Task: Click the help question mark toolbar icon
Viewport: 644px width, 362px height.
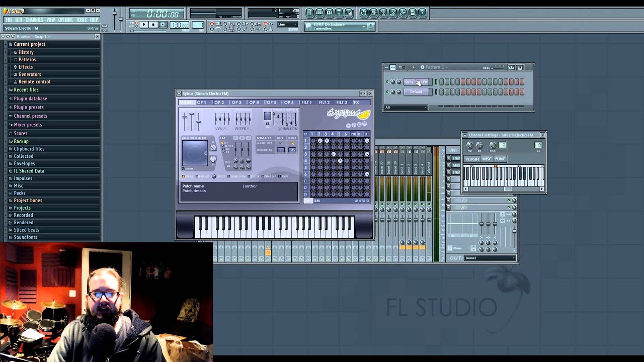Action: coord(423,13)
